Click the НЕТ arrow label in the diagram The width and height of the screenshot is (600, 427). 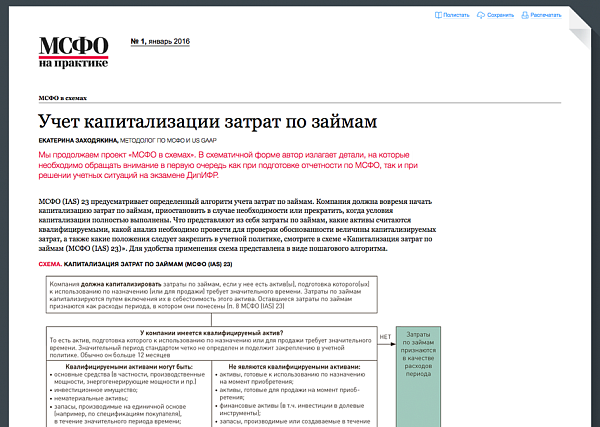[385, 338]
